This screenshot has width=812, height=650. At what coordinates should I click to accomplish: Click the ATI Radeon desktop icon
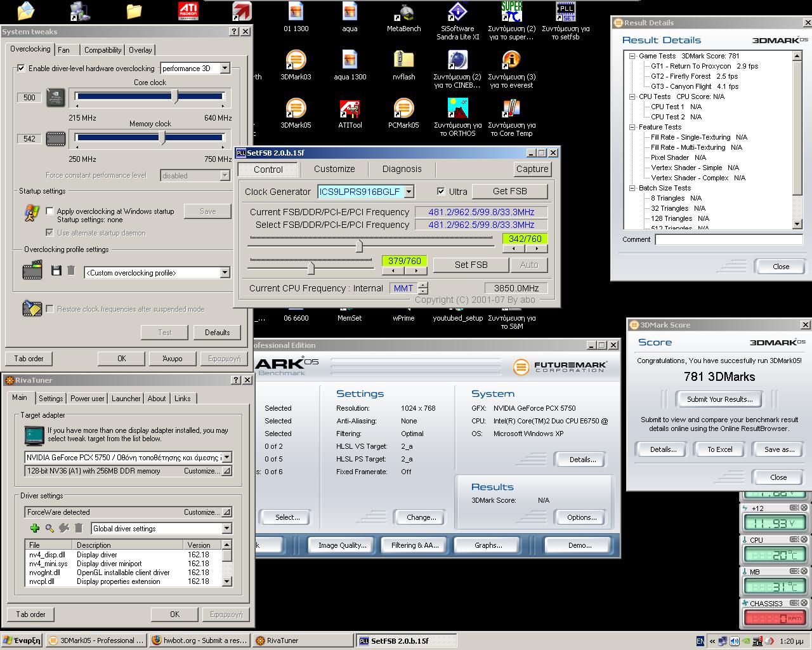coord(188,11)
